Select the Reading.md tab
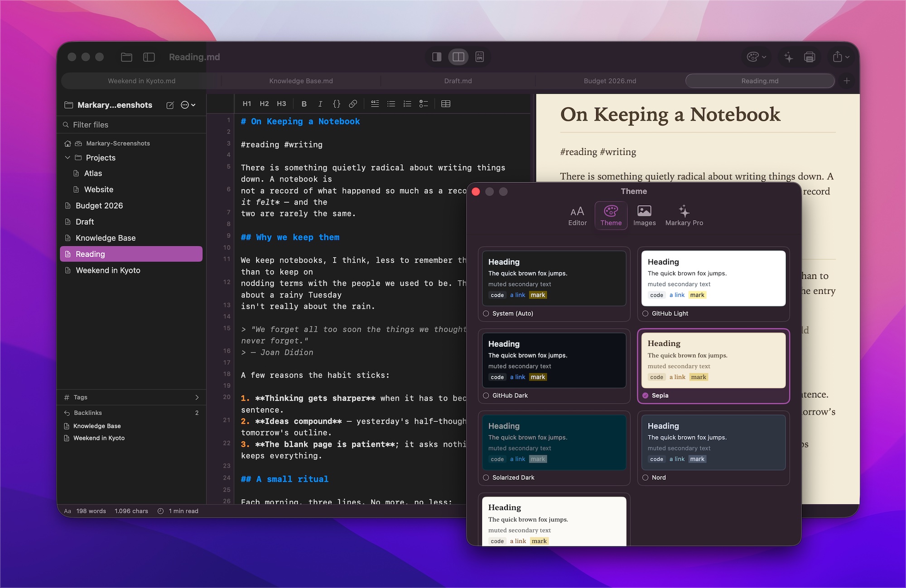The height and width of the screenshot is (588, 906). (760, 81)
